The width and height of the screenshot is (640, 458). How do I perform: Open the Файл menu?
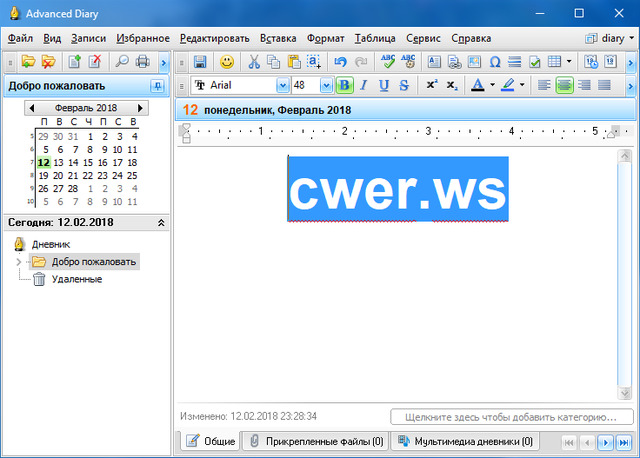20,38
